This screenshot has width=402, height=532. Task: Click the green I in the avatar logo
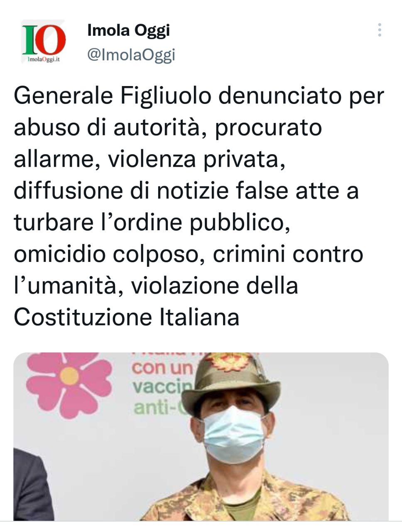click(x=29, y=40)
